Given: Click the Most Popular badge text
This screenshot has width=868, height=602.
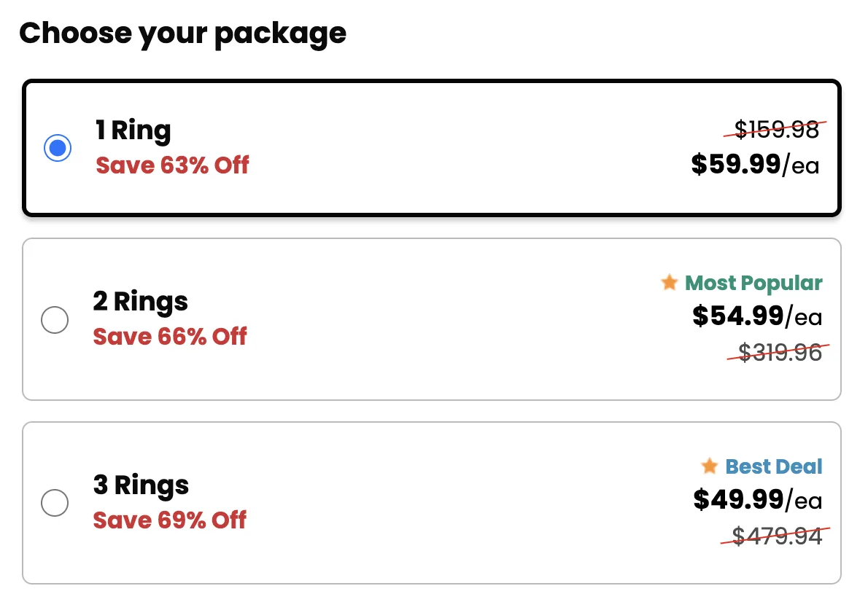Looking at the screenshot, I should pos(753,283).
